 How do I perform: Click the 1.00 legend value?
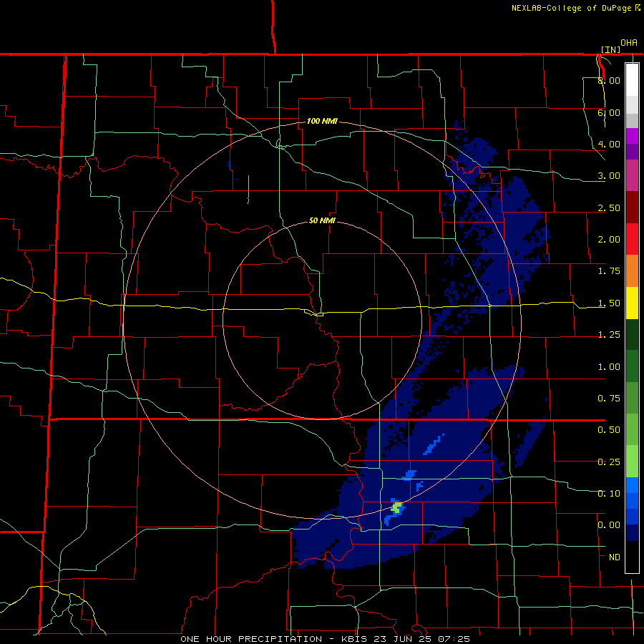pyautogui.click(x=609, y=367)
